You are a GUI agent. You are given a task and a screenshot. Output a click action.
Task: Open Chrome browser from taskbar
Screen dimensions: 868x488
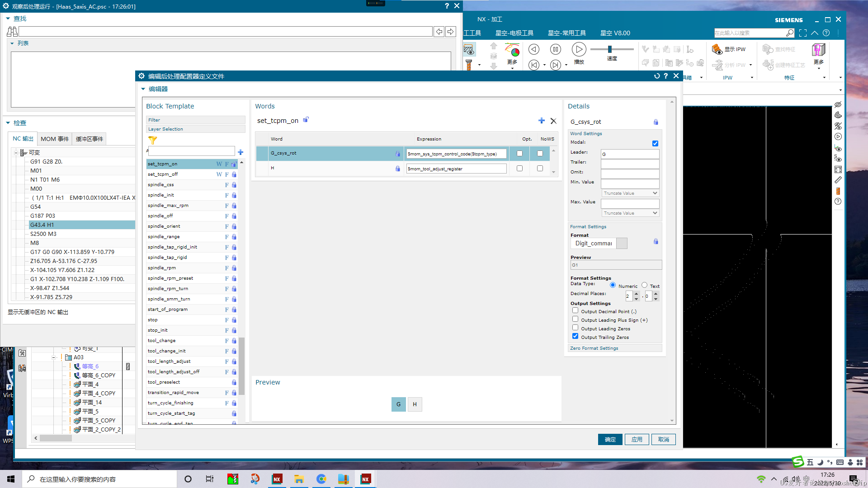(x=321, y=479)
